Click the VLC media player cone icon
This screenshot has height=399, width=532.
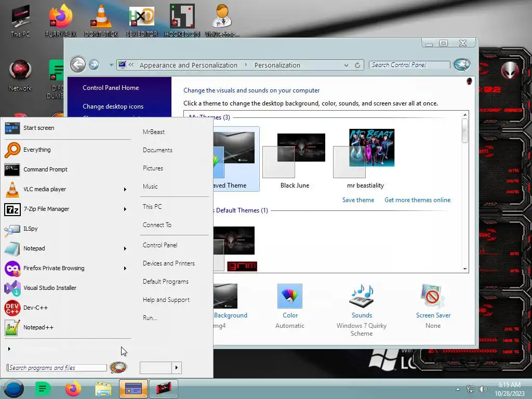point(12,189)
